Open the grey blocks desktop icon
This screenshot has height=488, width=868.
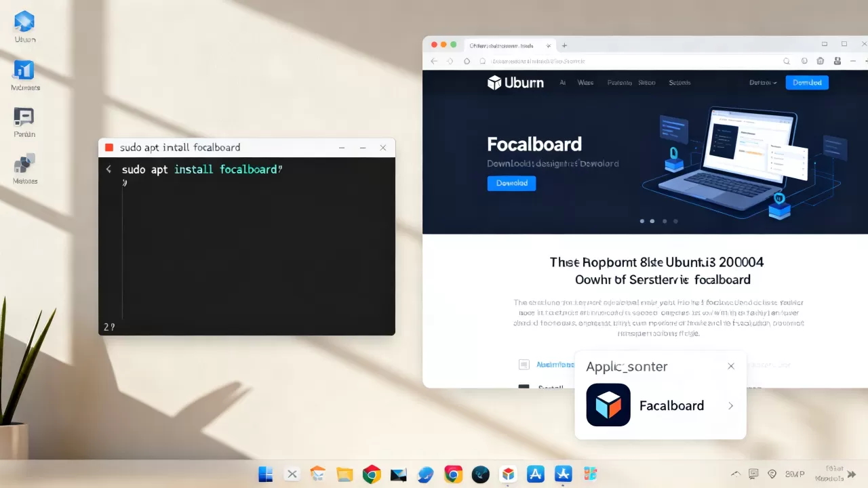[x=24, y=163]
